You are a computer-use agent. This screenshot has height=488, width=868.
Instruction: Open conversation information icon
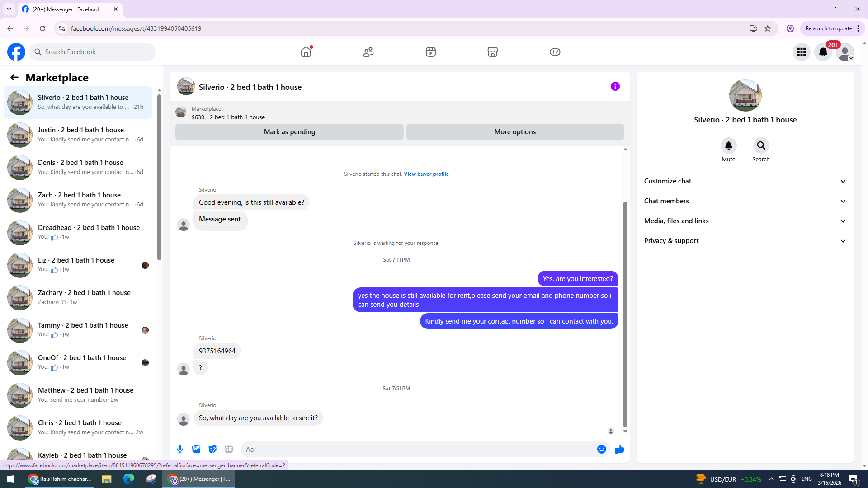tap(615, 86)
